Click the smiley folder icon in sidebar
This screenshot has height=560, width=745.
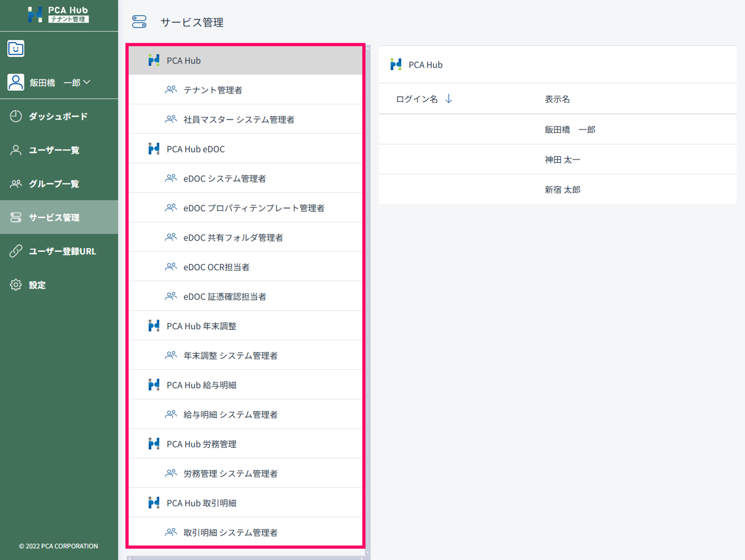pyautogui.click(x=16, y=48)
